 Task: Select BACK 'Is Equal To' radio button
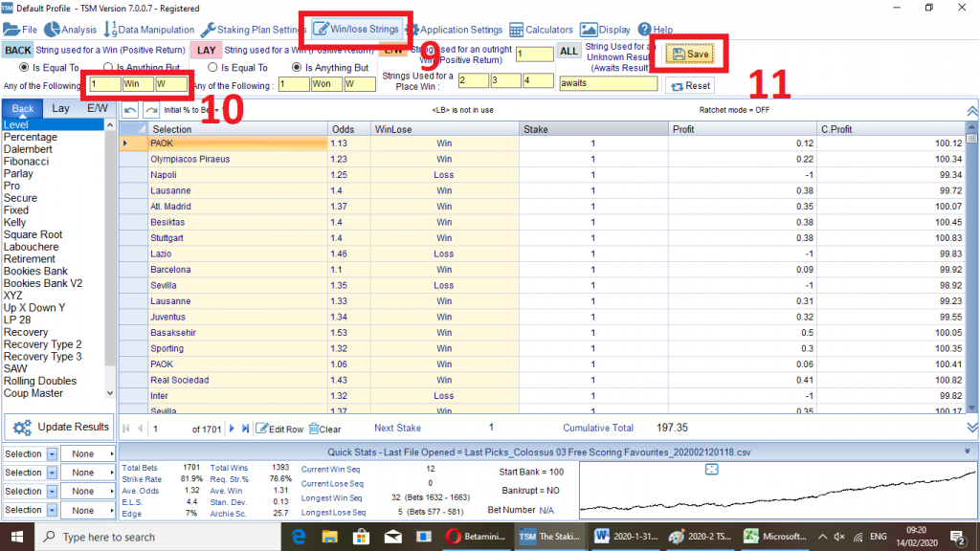(25, 68)
